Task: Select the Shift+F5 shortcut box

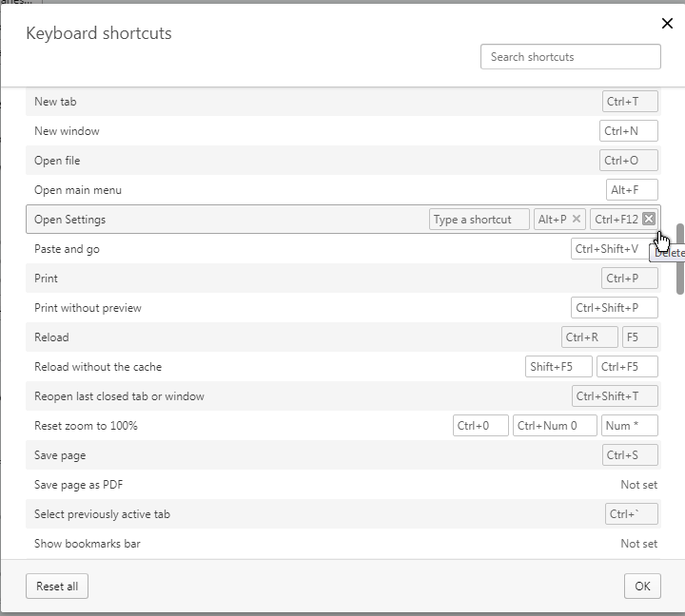Action: coord(558,367)
